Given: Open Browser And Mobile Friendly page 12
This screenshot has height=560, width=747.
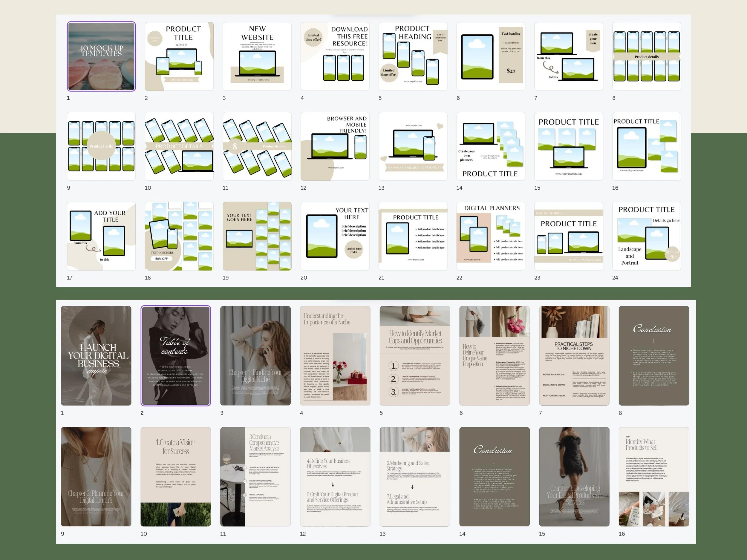Looking at the screenshot, I should tap(335, 146).
